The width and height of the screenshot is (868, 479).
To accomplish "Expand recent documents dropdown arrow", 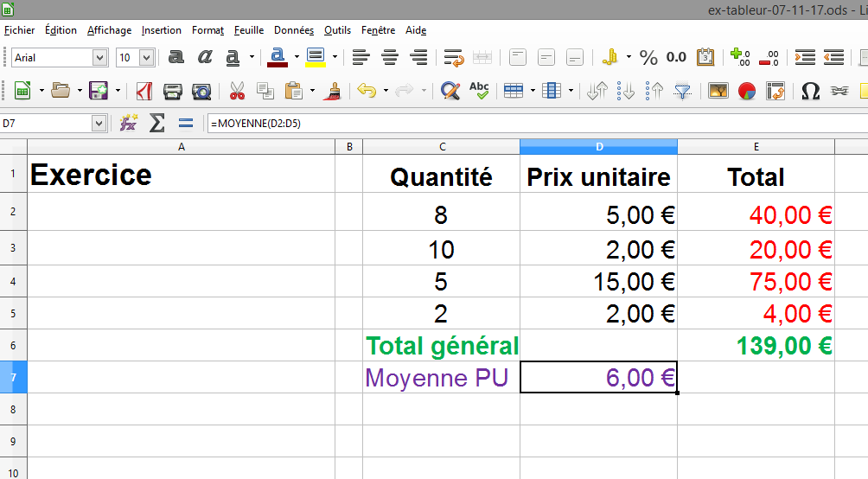I will 80,90.
